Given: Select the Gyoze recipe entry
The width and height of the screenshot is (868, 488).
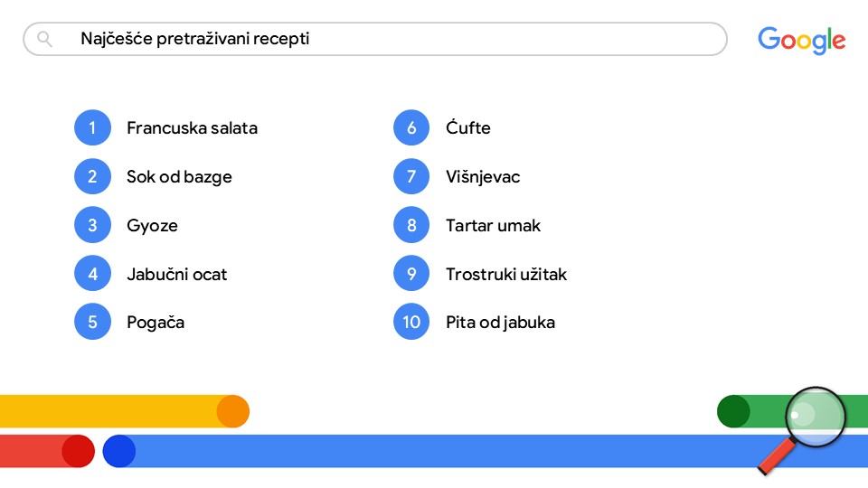Looking at the screenshot, I should click(x=152, y=225).
